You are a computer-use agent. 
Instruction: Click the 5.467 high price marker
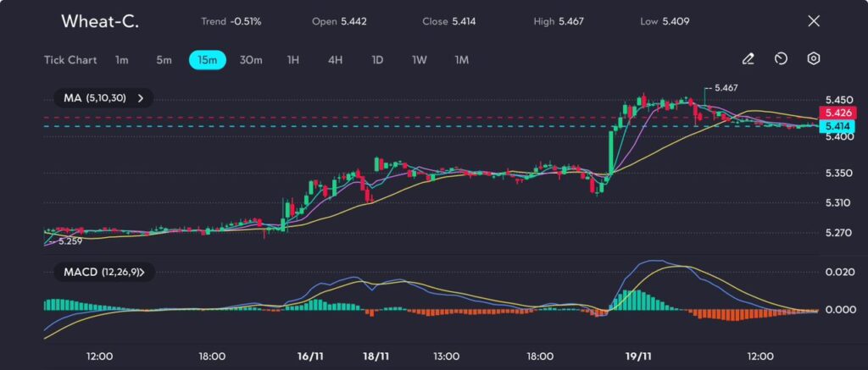click(725, 88)
